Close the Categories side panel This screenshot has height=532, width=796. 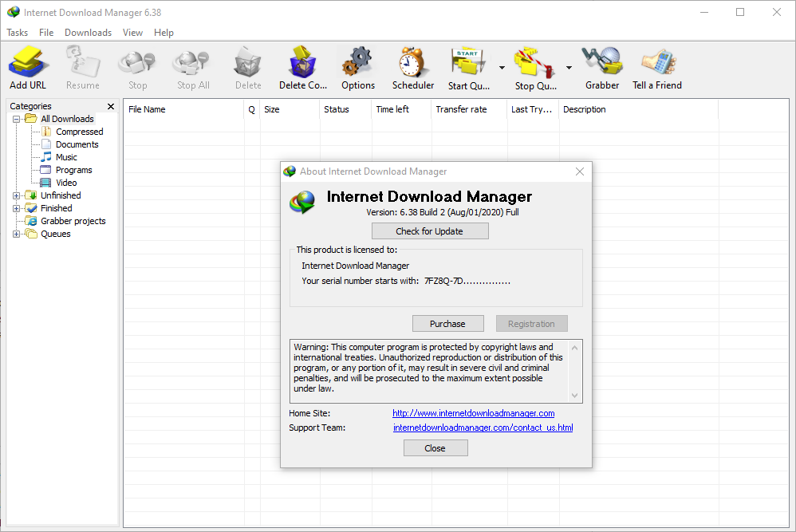coord(111,106)
